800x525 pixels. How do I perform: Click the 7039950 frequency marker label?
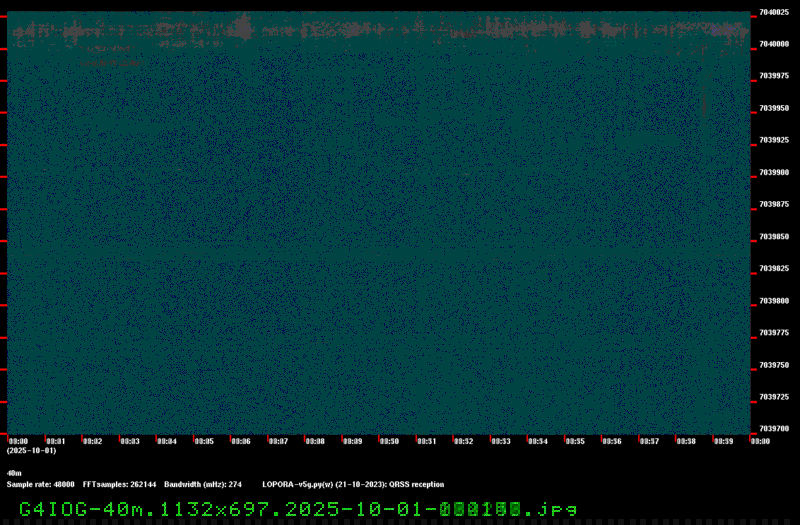773,108
